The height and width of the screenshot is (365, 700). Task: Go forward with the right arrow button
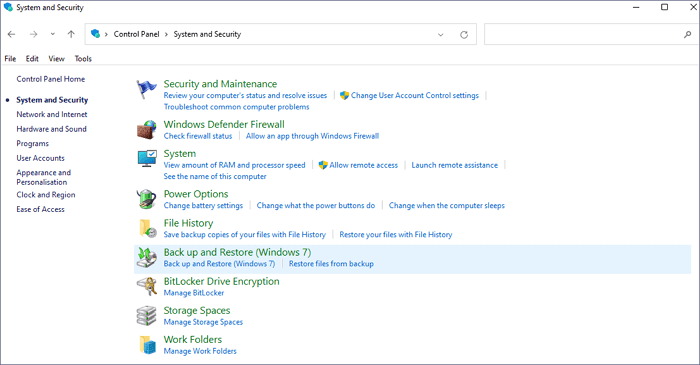33,34
